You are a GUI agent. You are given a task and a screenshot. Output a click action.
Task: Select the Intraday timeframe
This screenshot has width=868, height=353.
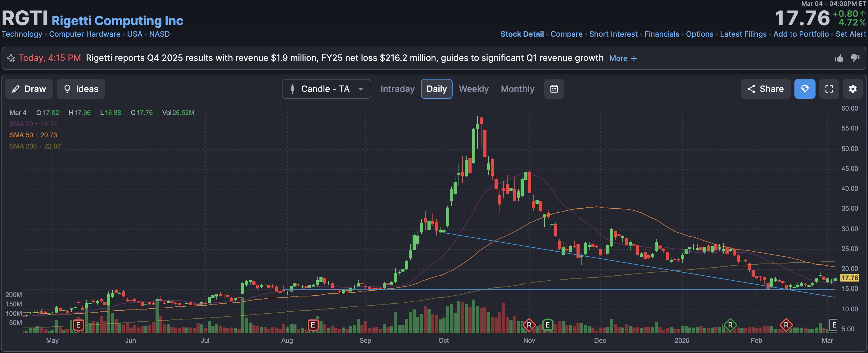pyautogui.click(x=397, y=89)
